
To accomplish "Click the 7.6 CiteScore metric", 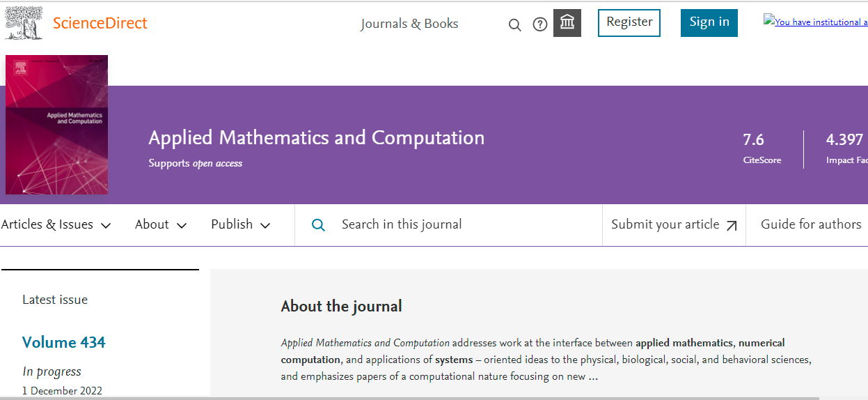I will pos(754,140).
